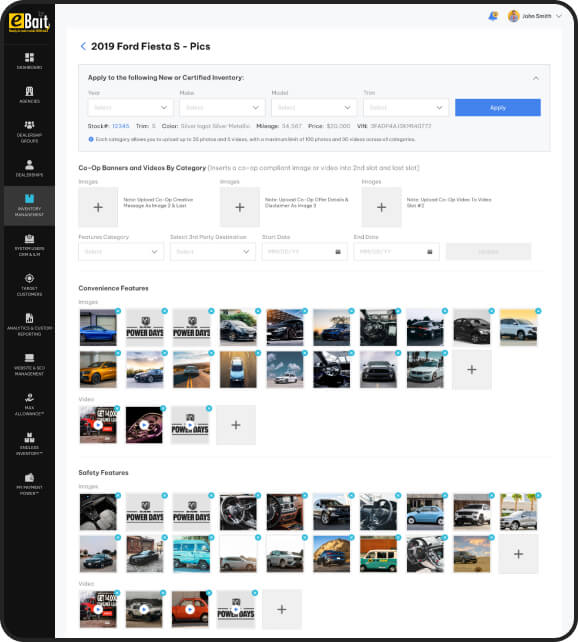The width and height of the screenshot is (578, 642).
Task: Add another Safety Features image
Action: coord(518,554)
